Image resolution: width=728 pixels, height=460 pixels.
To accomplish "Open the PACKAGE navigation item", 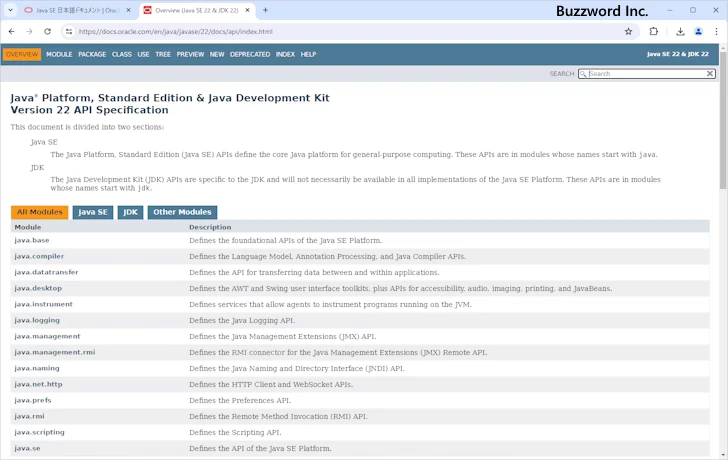I will (92, 54).
